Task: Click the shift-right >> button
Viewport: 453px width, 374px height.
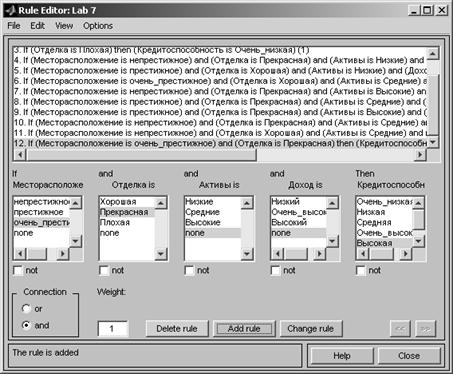Action: pyautogui.click(x=426, y=329)
